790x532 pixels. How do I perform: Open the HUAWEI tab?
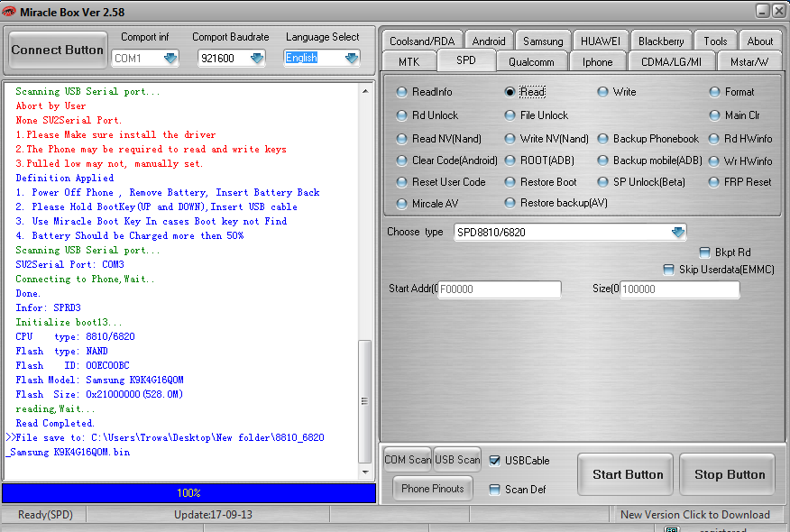coord(601,41)
